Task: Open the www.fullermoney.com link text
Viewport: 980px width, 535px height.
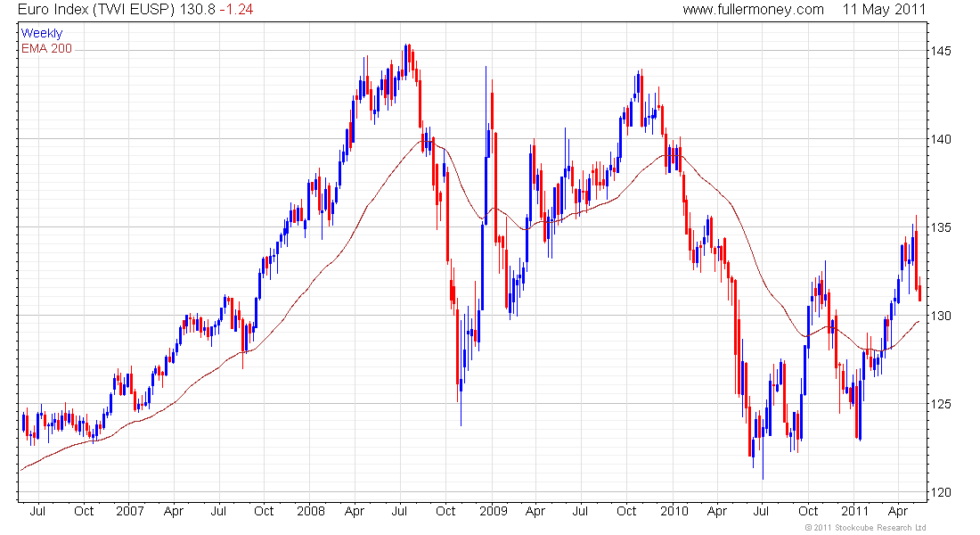Action: pos(753,10)
